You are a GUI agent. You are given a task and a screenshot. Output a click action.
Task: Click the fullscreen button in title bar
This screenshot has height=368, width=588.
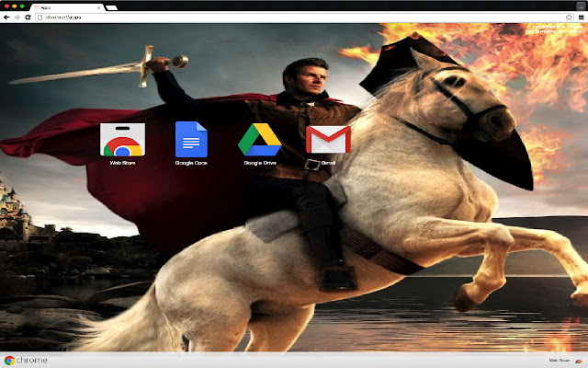point(581,6)
